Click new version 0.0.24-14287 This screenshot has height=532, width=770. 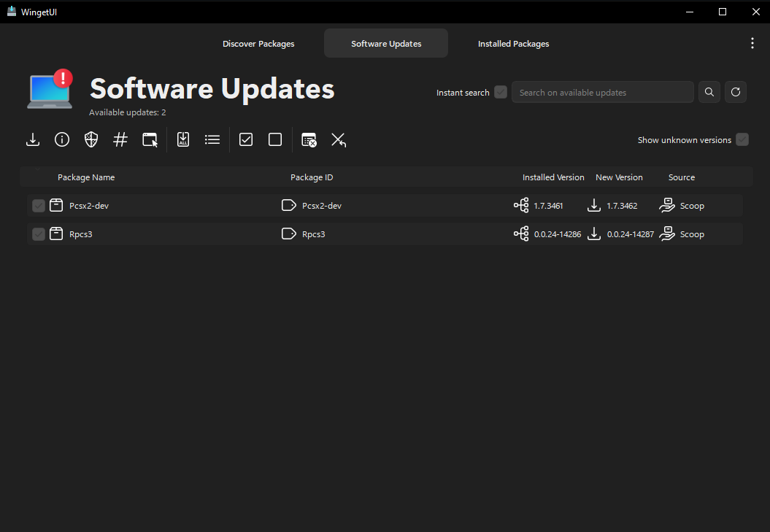click(x=631, y=234)
